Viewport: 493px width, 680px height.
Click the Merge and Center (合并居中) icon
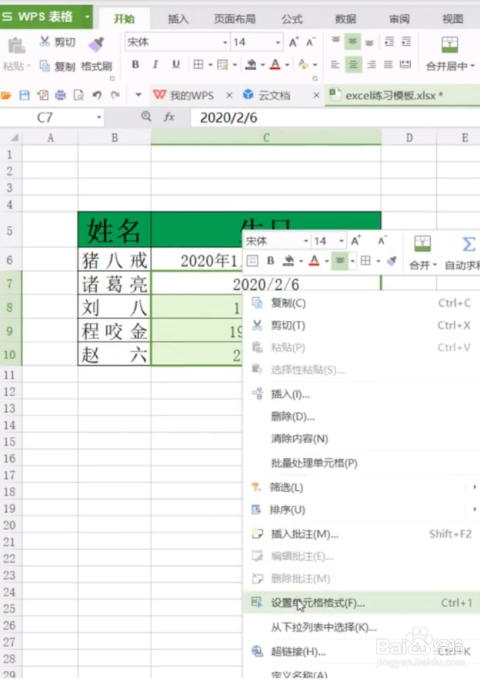pyautogui.click(x=450, y=45)
